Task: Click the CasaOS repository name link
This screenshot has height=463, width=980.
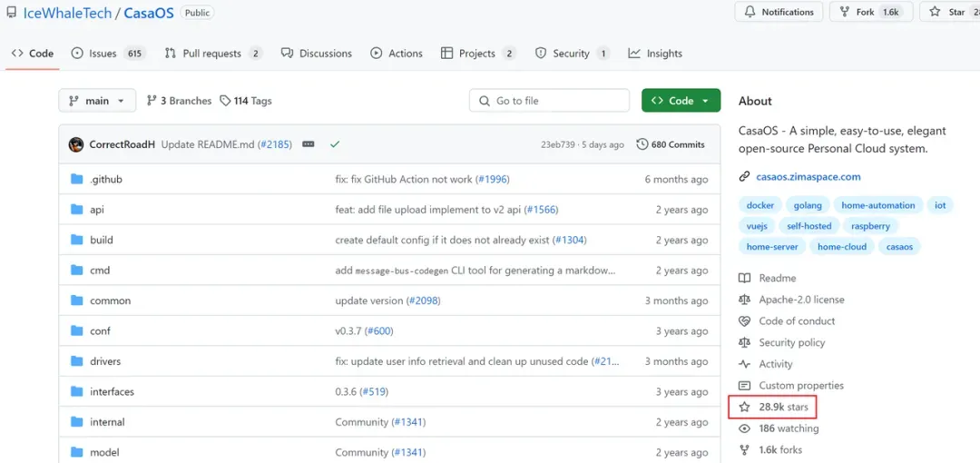Action: click(x=149, y=13)
